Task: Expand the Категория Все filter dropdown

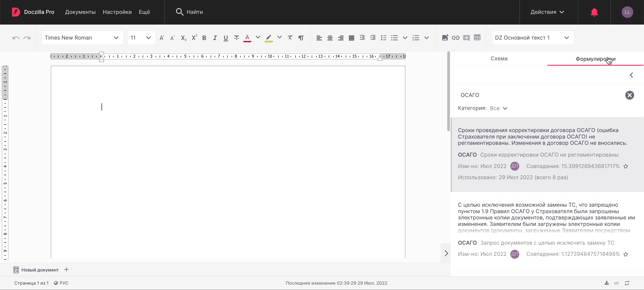Action: pos(499,108)
